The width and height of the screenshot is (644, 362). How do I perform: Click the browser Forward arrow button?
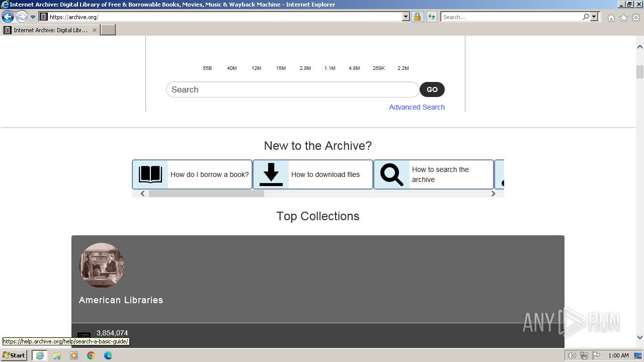pyautogui.click(x=22, y=17)
